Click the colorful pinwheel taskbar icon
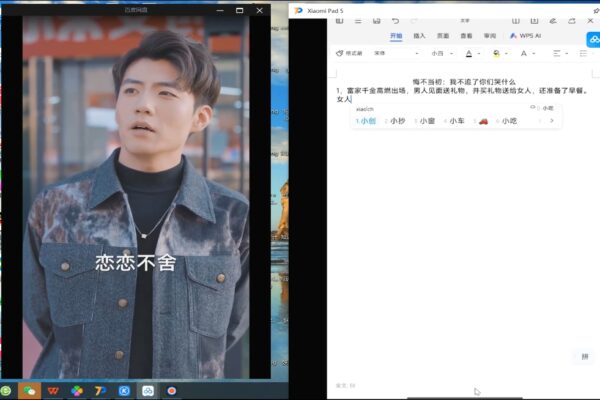Image resolution: width=600 pixels, height=400 pixels. click(x=77, y=391)
